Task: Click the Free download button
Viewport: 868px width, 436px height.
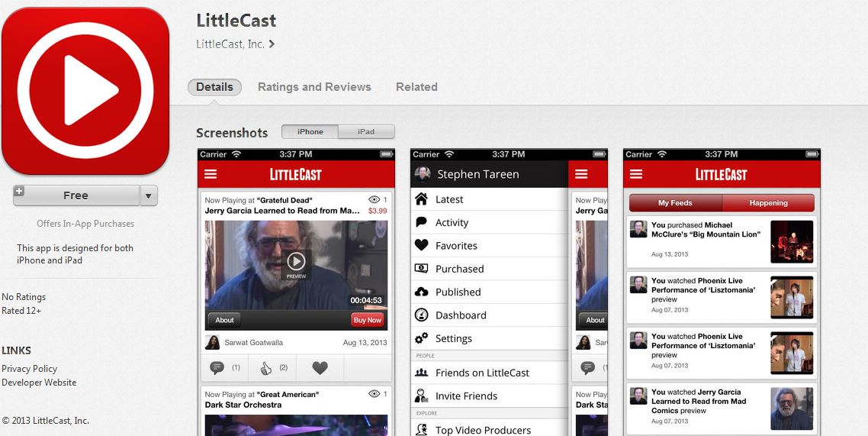Action: 76,195
